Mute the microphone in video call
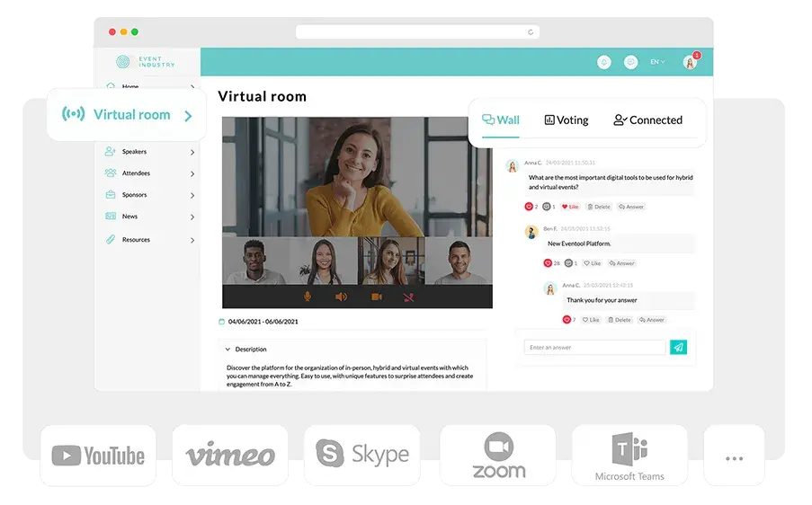812x505 pixels. click(308, 297)
